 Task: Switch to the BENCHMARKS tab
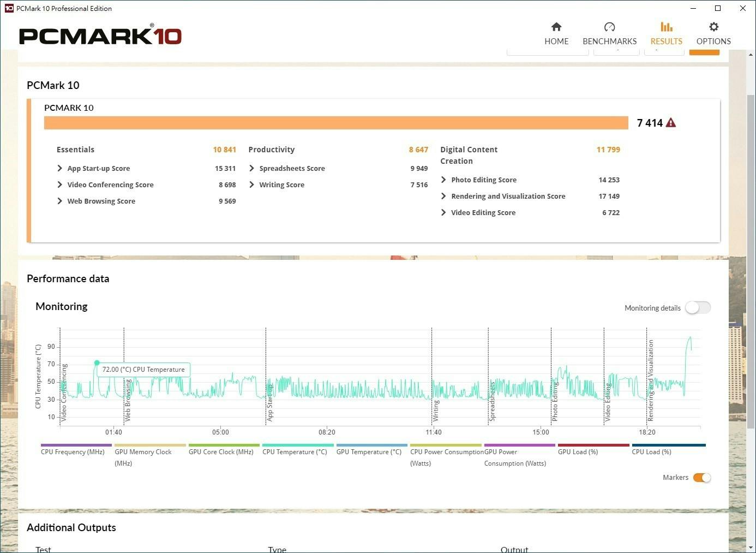click(609, 41)
